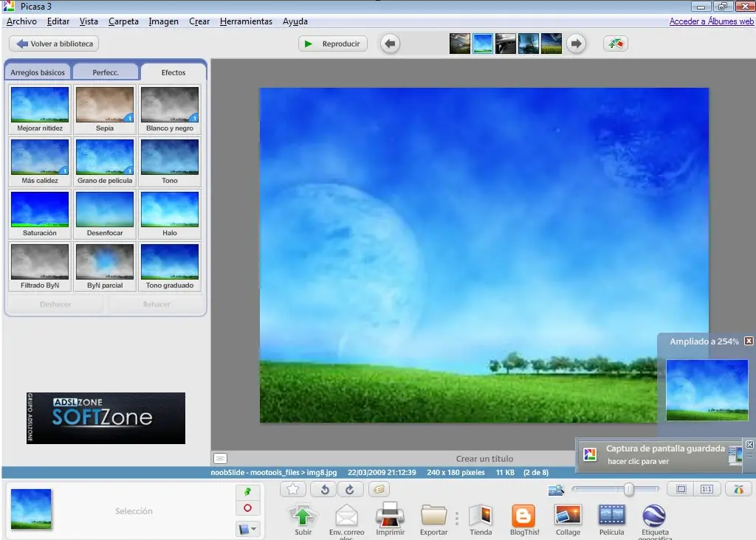Rotate image counter-clockwise
Viewport: 756px width, 540px height.
pyautogui.click(x=323, y=488)
